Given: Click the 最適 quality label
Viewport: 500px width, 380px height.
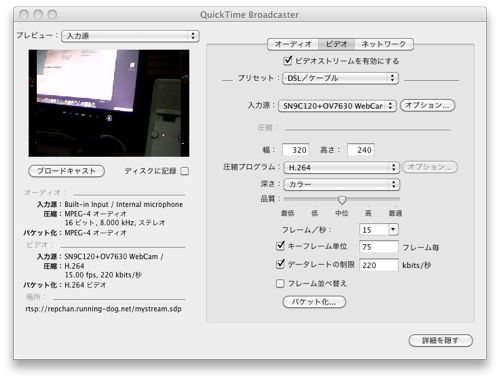Looking at the screenshot, I should click(x=395, y=213).
